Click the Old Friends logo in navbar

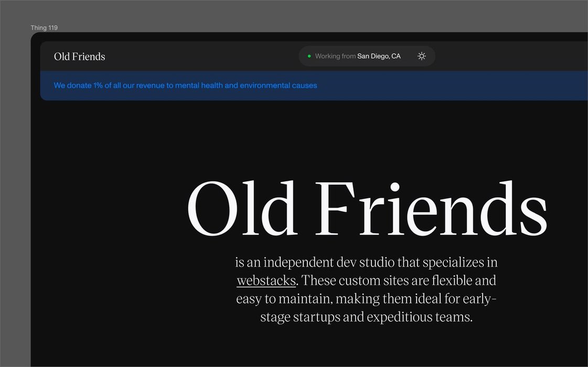click(80, 57)
